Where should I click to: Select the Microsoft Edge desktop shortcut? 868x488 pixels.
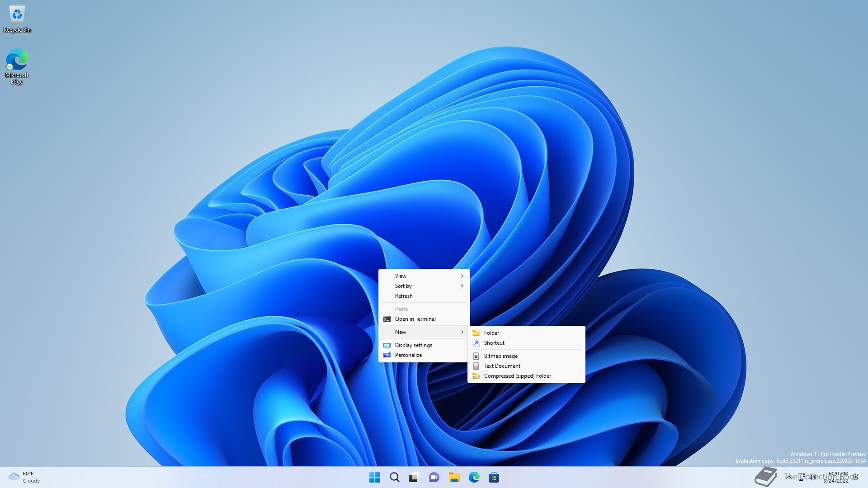(x=17, y=66)
